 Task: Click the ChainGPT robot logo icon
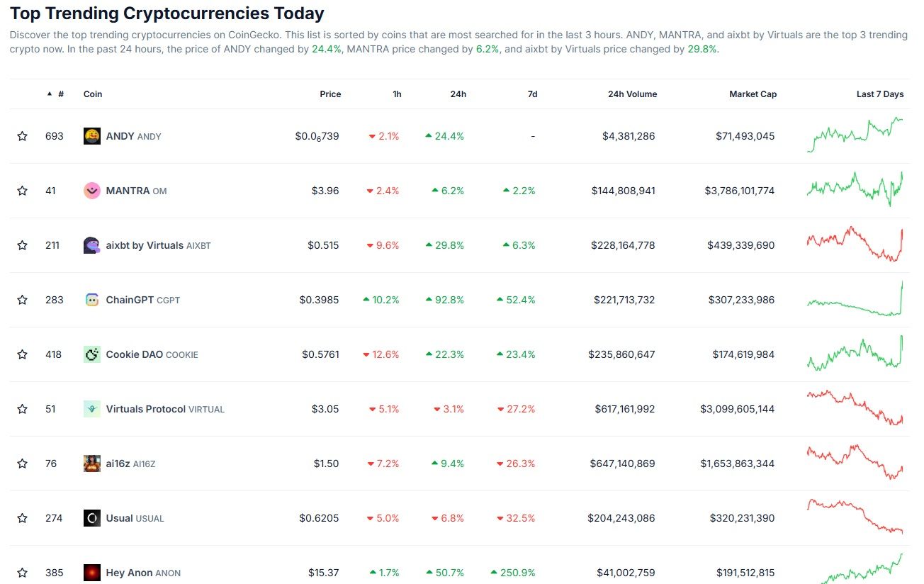pos(92,300)
